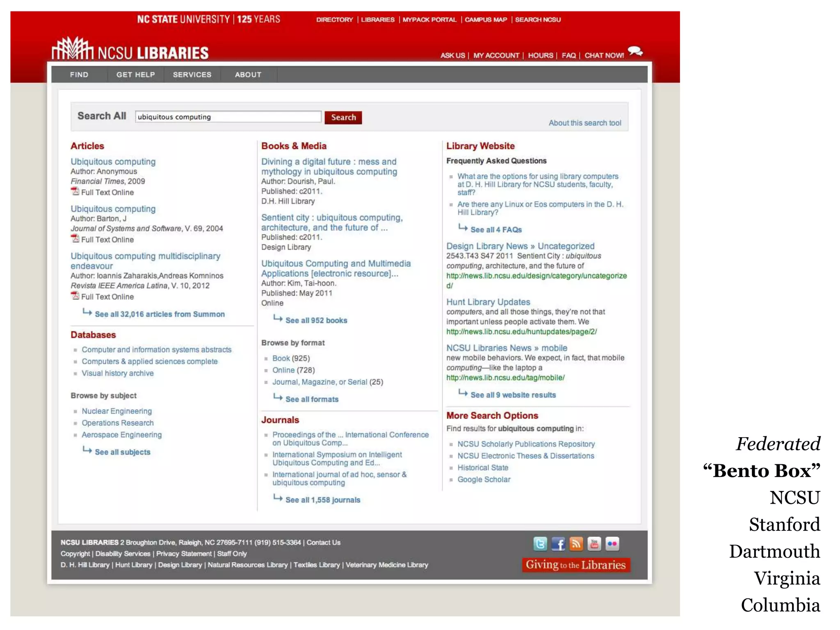This screenshot has width=840, height=630.
Task: Click CHAT NOW! link
Action: pyautogui.click(x=604, y=55)
